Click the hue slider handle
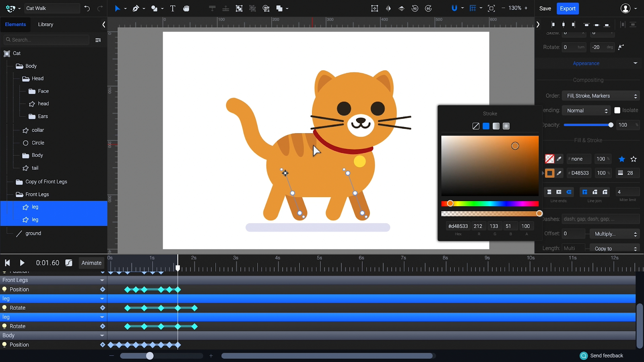 pyautogui.click(x=450, y=204)
